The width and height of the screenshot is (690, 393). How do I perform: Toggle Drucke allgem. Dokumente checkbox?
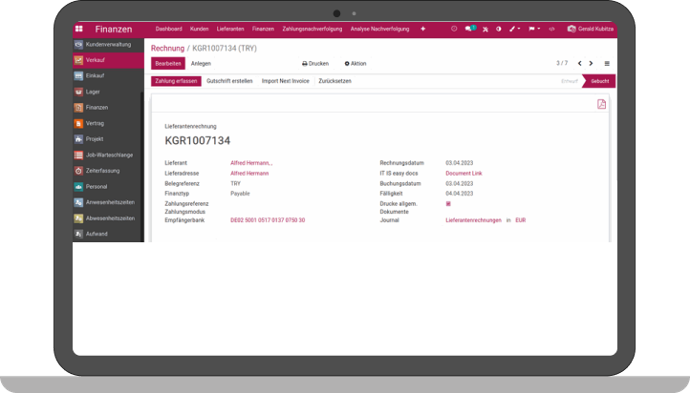click(x=448, y=204)
